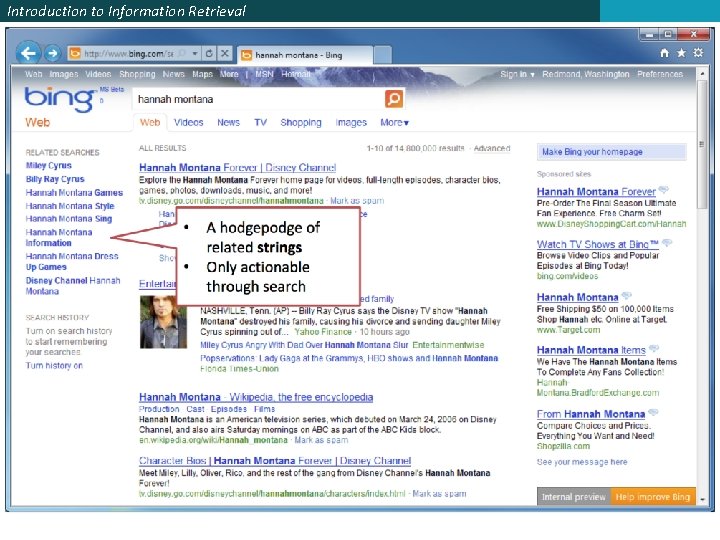The height and width of the screenshot is (540, 720).
Task: Click the page vertical scrollbar thumb
Action: (x=702, y=145)
